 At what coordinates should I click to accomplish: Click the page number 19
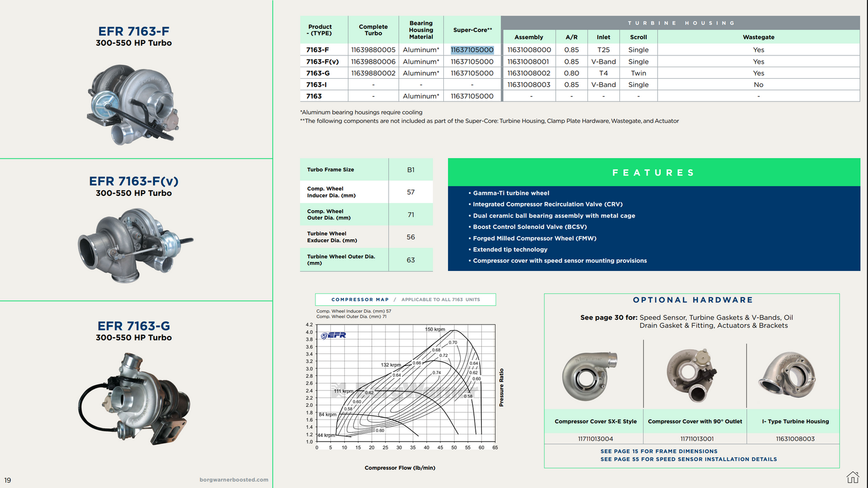[x=8, y=480]
